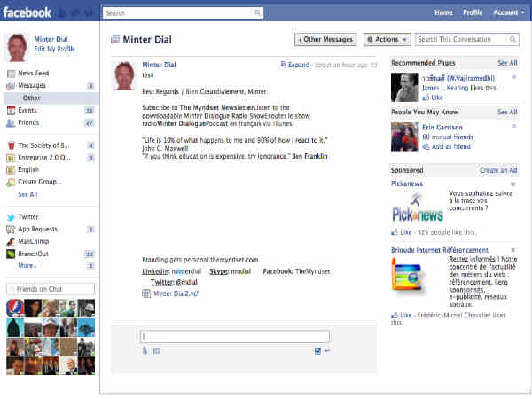532x399 pixels.
Task: Click the Twitter bird icon
Action: coord(12,217)
